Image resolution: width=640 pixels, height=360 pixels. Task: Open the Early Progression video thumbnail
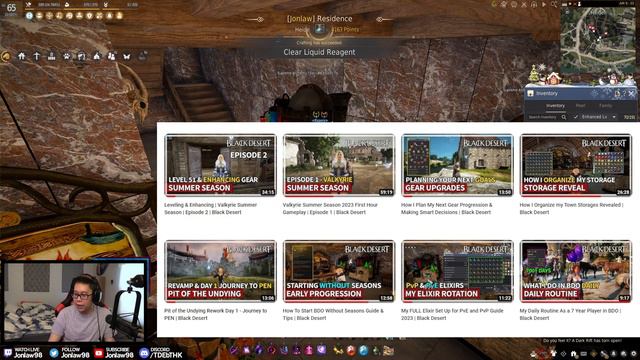pyautogui.click(x=339, y=271)
